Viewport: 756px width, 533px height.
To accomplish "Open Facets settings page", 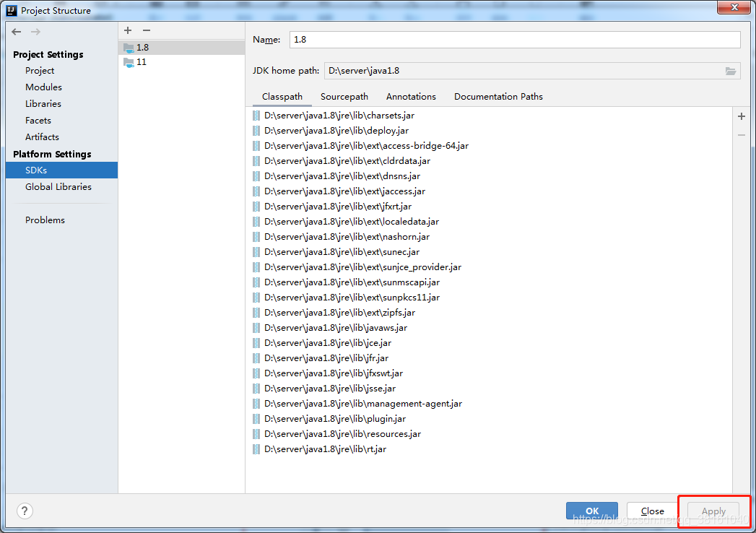I will 38,121.
